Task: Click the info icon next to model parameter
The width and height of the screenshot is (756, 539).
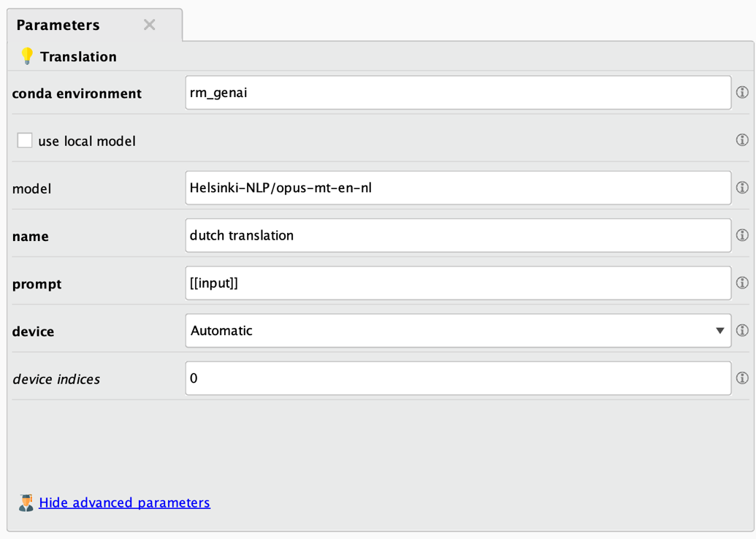Action: click(742, 188)
